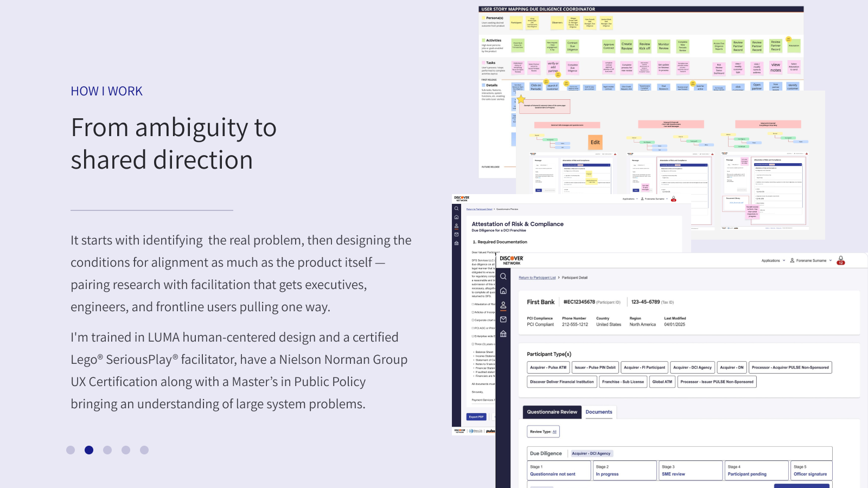
Task: Tick the Attestation of Risk checkbox
Action: coord(473,304)
